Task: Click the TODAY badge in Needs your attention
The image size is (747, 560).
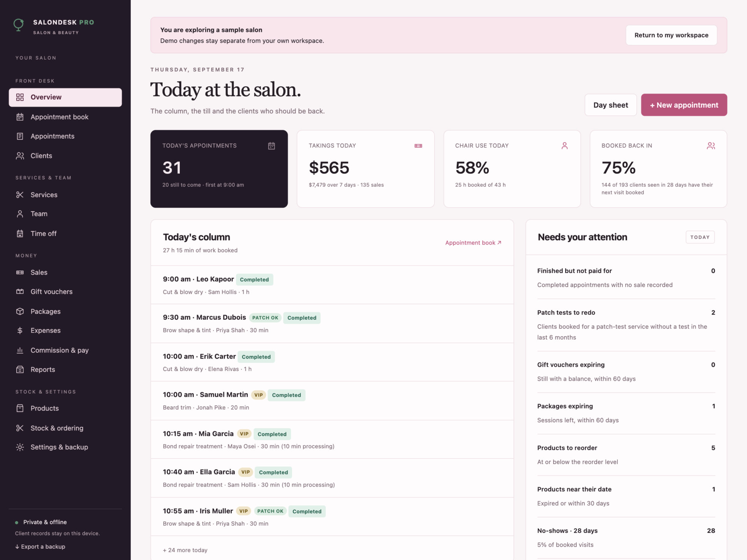Action: 700,237
